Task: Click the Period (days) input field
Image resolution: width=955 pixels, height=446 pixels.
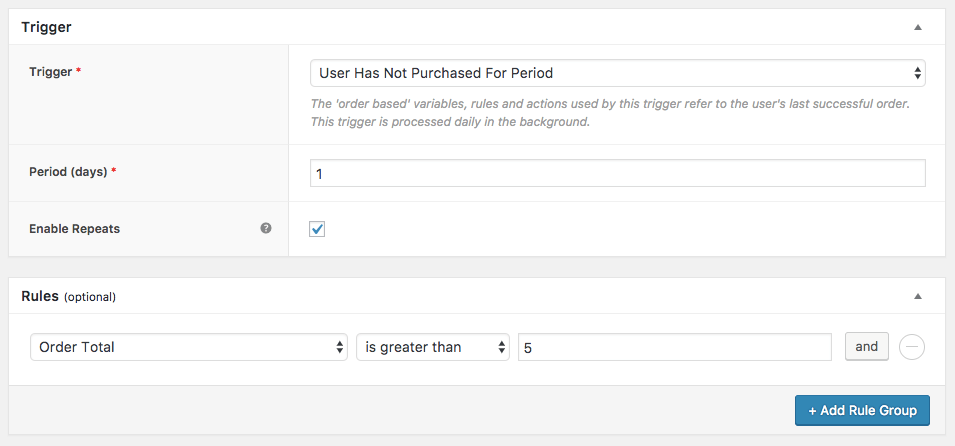Action: (x=617, y=173)
